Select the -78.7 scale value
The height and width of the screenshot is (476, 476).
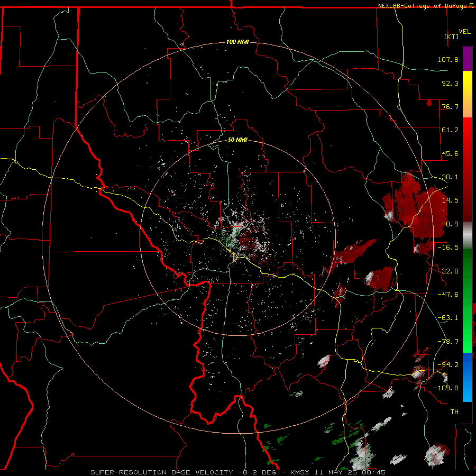448,342
